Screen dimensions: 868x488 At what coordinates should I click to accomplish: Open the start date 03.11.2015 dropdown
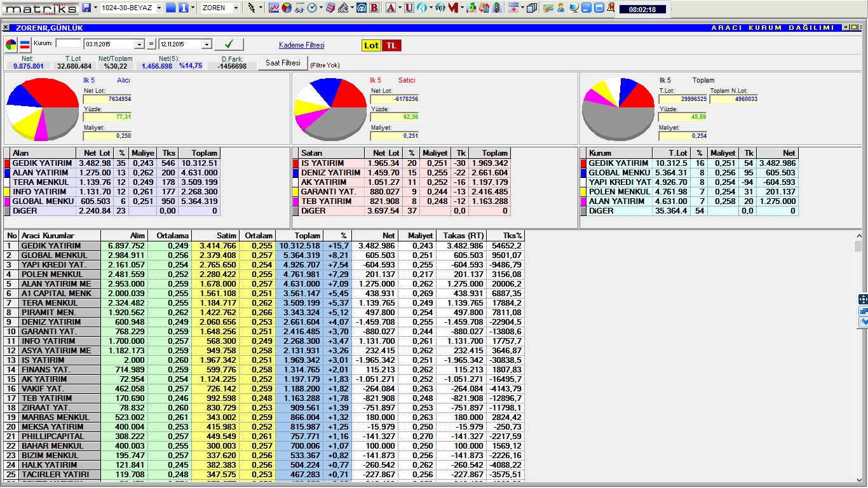[140, 44]
